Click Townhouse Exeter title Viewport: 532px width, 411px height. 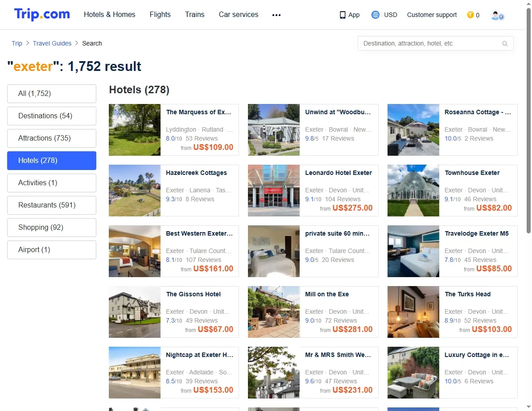472,173
